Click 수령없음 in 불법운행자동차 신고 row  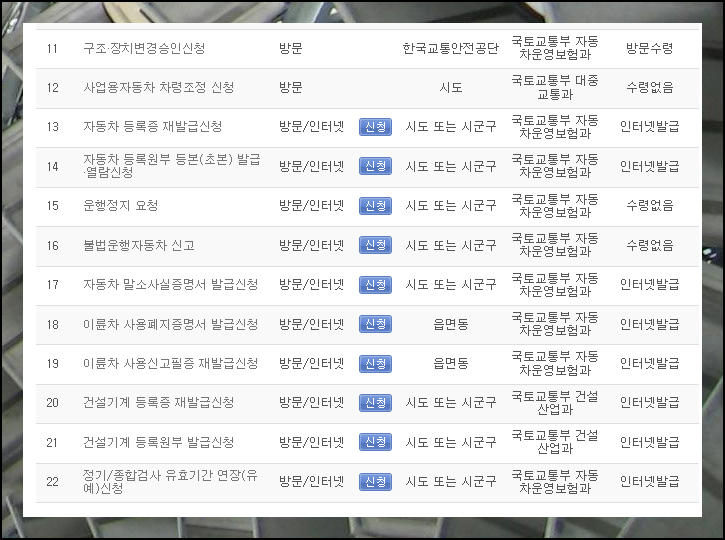[x=650, y=245]
